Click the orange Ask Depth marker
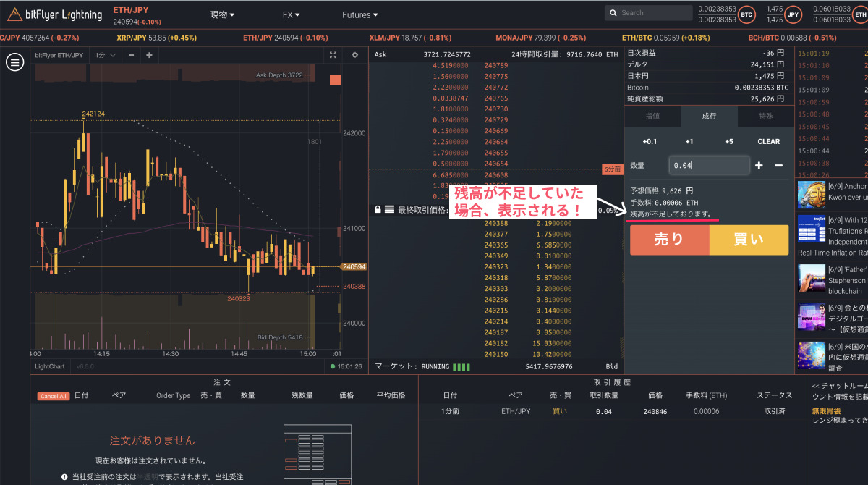 pyautogui.click(x=335, y=80)
